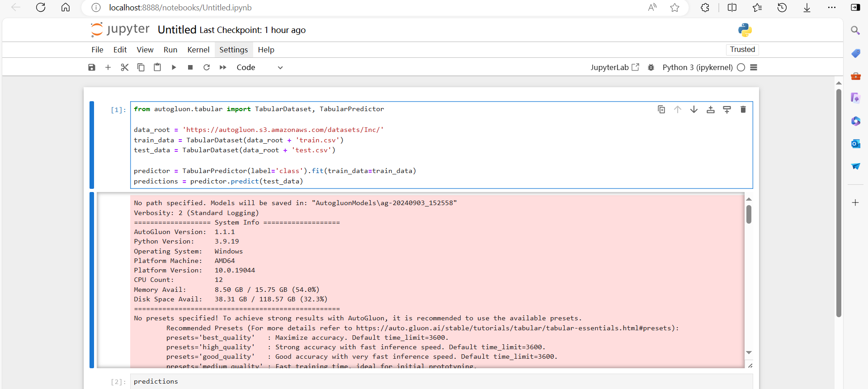Restart kernel and run all cells
Viewport: 868px width, 389px height.
223,67
